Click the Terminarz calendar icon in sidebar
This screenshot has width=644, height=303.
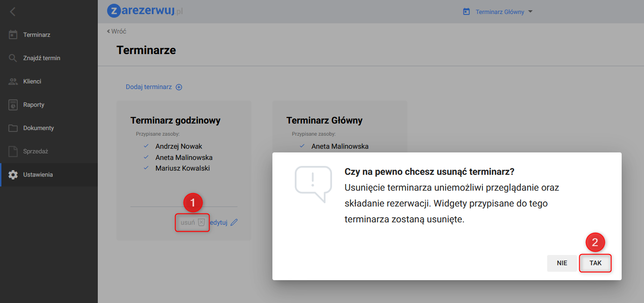click(13, 35)
